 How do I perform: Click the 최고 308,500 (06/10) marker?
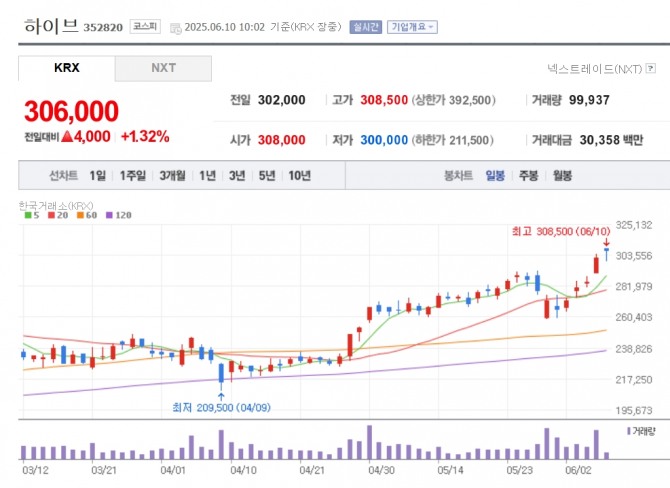click(561, 232)
